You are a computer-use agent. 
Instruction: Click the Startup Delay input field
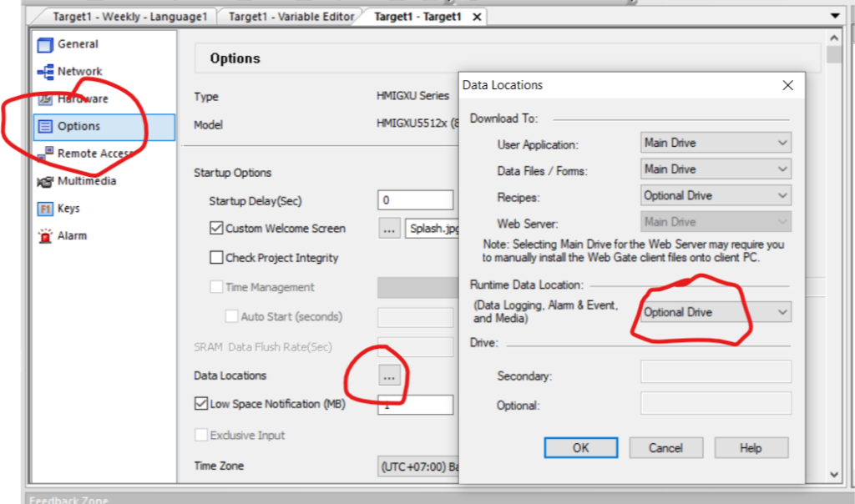coord(415,200)
